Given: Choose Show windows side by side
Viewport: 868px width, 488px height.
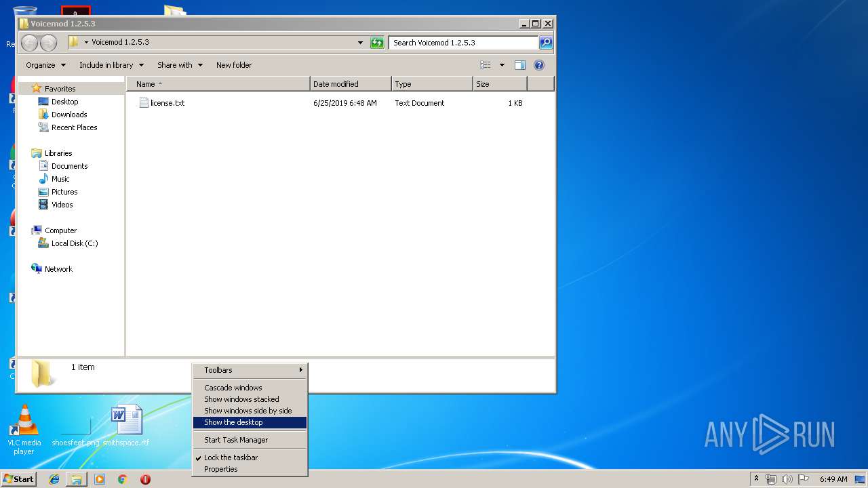Looking at the screenshot, I should coord(250,411).
